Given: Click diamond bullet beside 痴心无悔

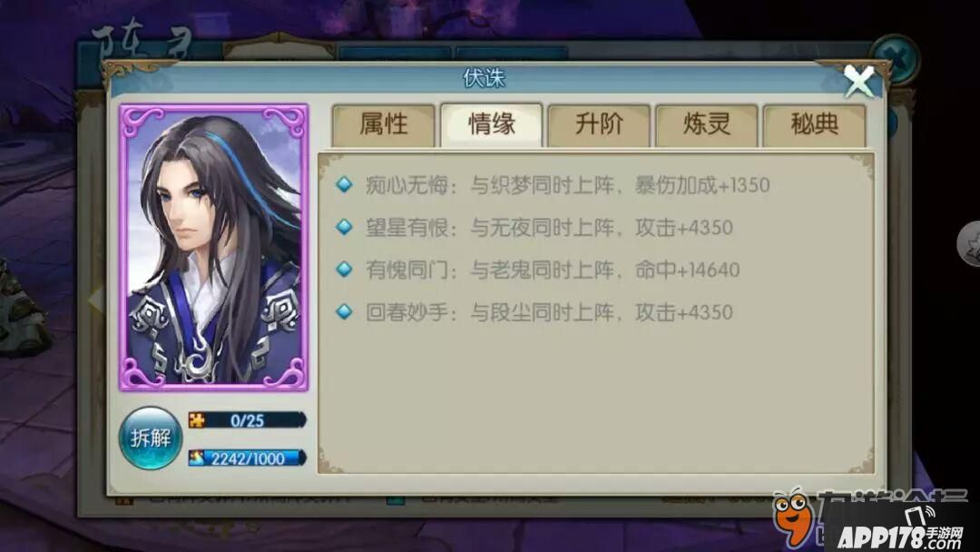Looking at the screenshot, I should (345, 185).
